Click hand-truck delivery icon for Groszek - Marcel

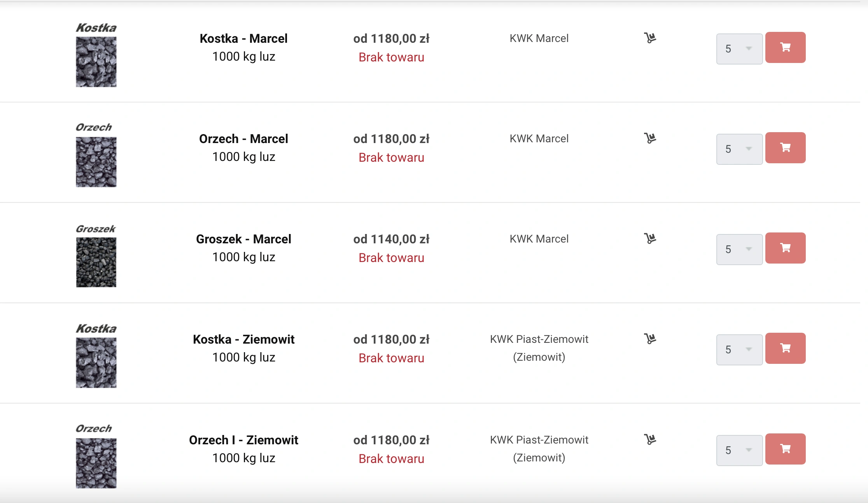pos(650,238)
